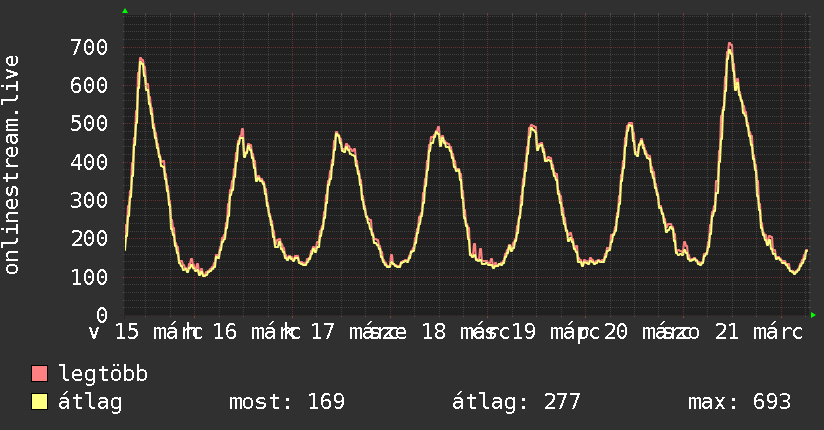Click the 15 márc peak of the graph
Viewport: 824px width, 430px height.
click(141, 61)
